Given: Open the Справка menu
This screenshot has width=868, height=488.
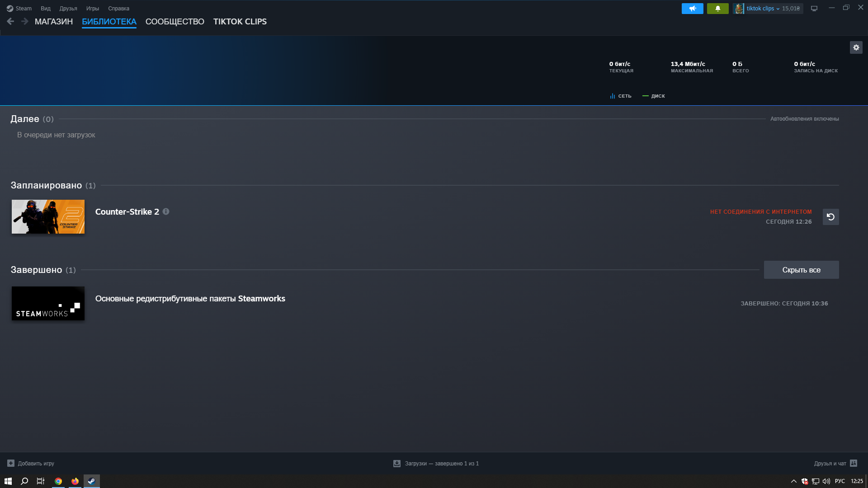Looking at the screenshot, I should [118, 9].
